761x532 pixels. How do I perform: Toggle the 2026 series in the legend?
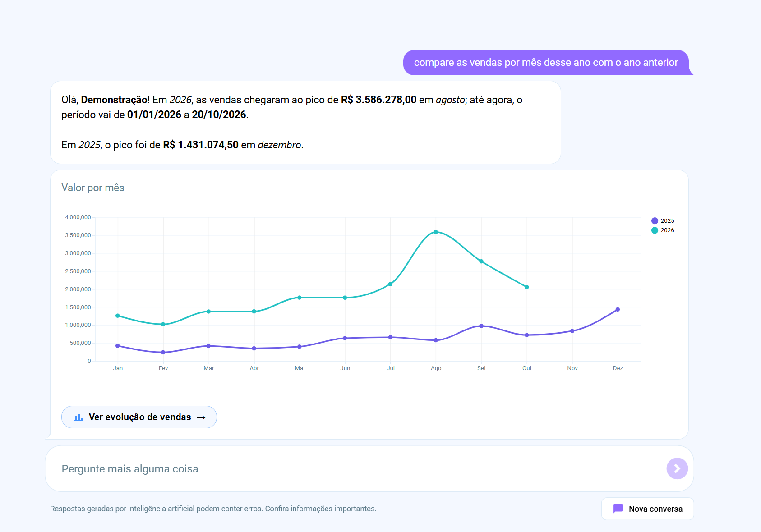pos(663,230)
